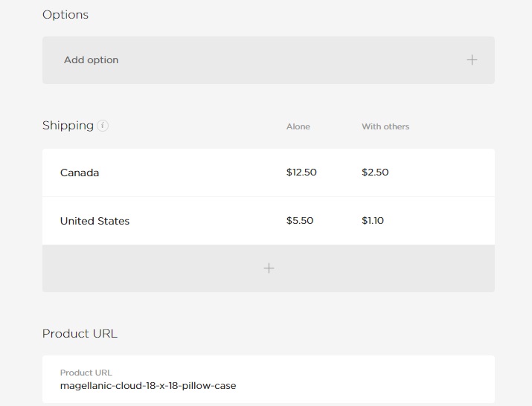The width and height of the screenshot is (532, 406).
Task: Click empty area of Add option bar
Action: point(292,60)
